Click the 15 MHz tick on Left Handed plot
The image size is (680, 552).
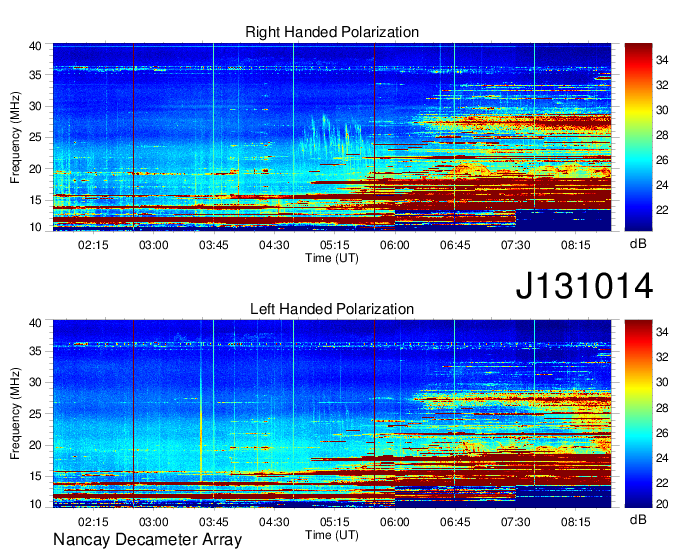point(35,477)
